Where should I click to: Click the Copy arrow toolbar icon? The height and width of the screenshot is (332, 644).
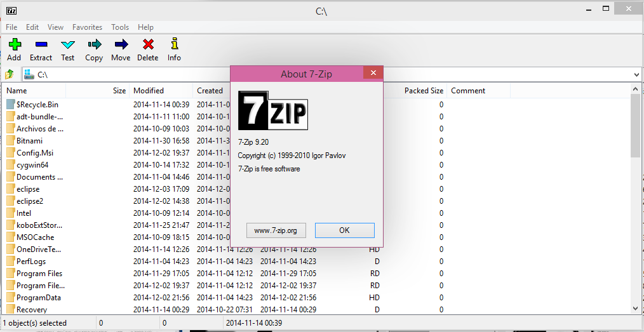[94, 44]
